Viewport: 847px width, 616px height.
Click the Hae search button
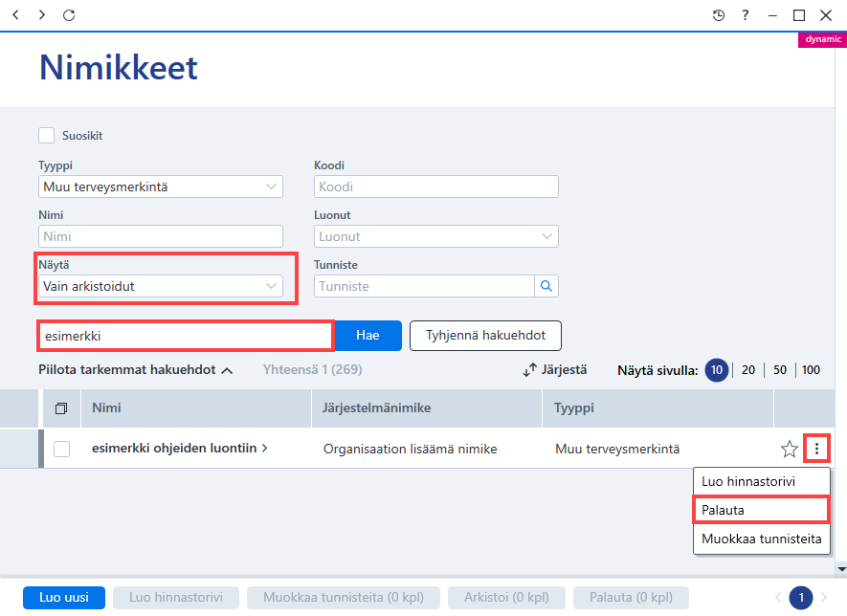click(368, 336)
